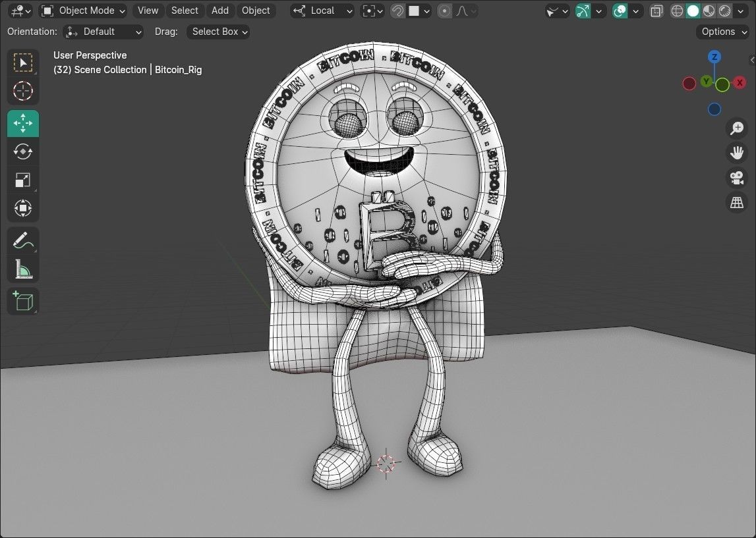The width and height of the screenshot is (756, 538).
Task: Open the gizmos settings dropdown arrow
Action: pyautogui.click(x=599, y=11)
